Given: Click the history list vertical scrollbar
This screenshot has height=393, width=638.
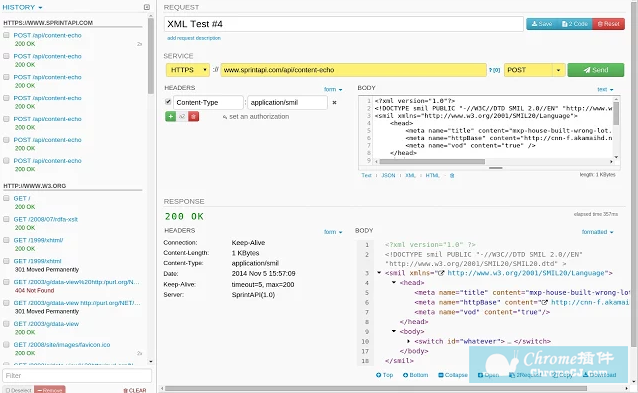Looking at the screenshot, I should pos(151,56).
